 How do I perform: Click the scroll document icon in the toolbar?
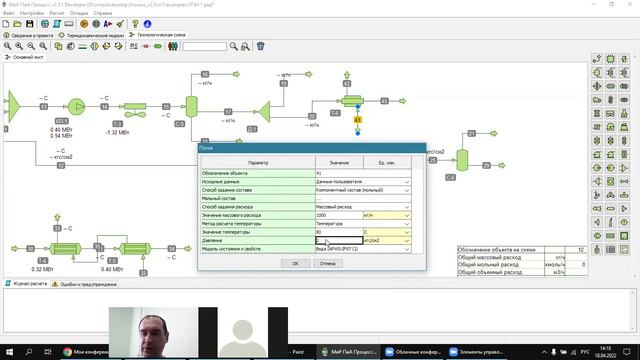coord(57,24)
